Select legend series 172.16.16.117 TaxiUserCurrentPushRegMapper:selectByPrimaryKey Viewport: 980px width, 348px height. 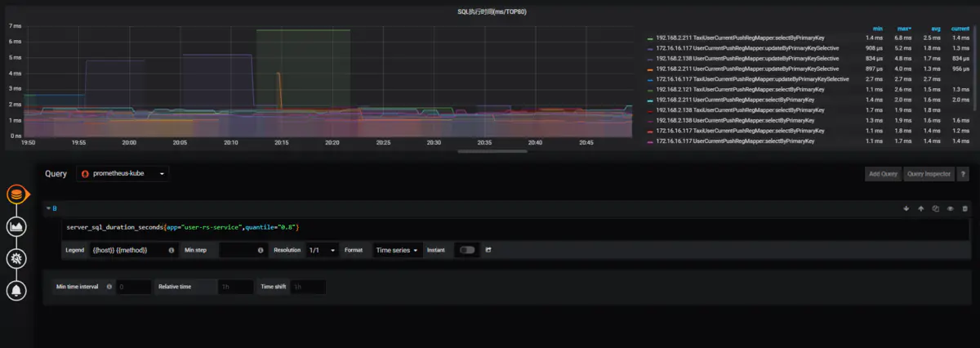tap(742, 131)
